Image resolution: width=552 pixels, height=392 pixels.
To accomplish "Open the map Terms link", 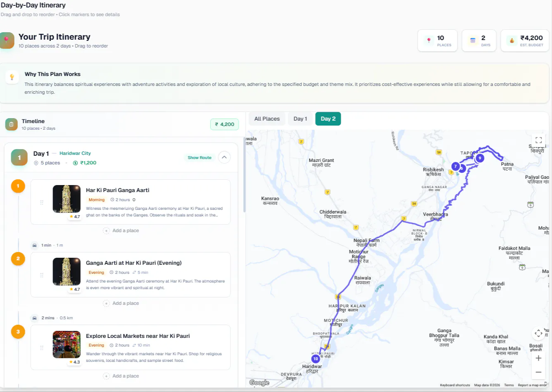I will [509, 385].
